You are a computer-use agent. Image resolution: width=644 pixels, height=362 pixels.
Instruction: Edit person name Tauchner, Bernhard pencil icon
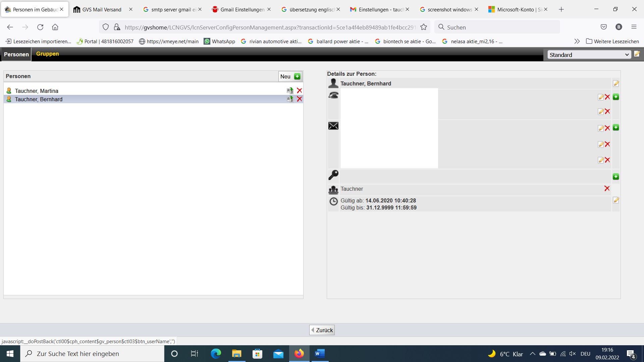click(x=616, y=83)
